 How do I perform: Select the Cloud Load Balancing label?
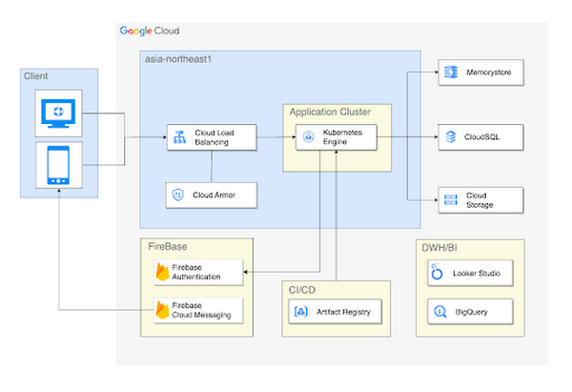point(214,137)
